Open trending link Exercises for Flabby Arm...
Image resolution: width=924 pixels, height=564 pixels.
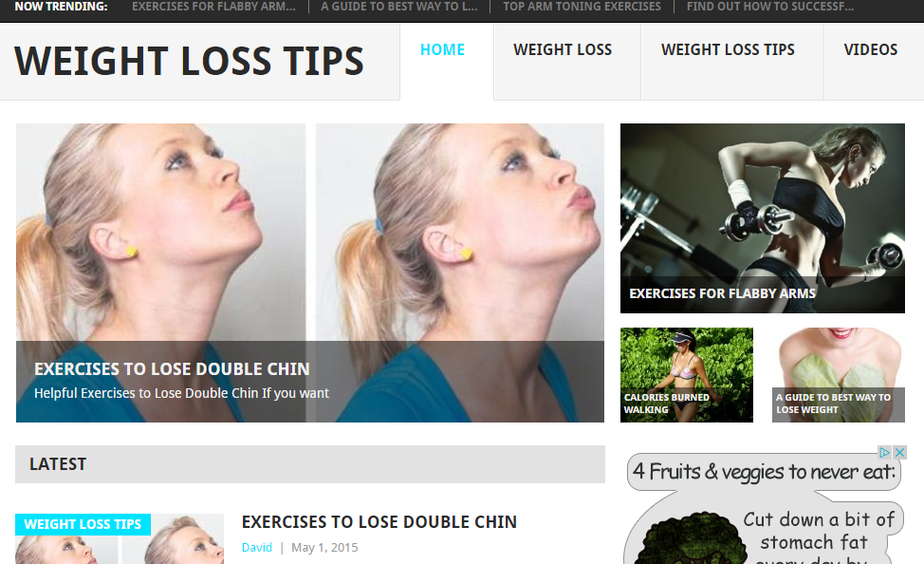click(x=213, y=7)
